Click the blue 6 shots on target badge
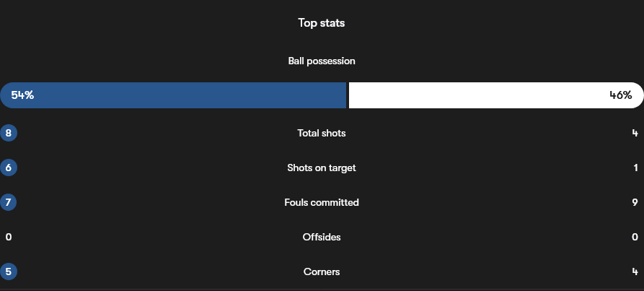This screenshot has width=644, height=291. click(x=9, y=168)
